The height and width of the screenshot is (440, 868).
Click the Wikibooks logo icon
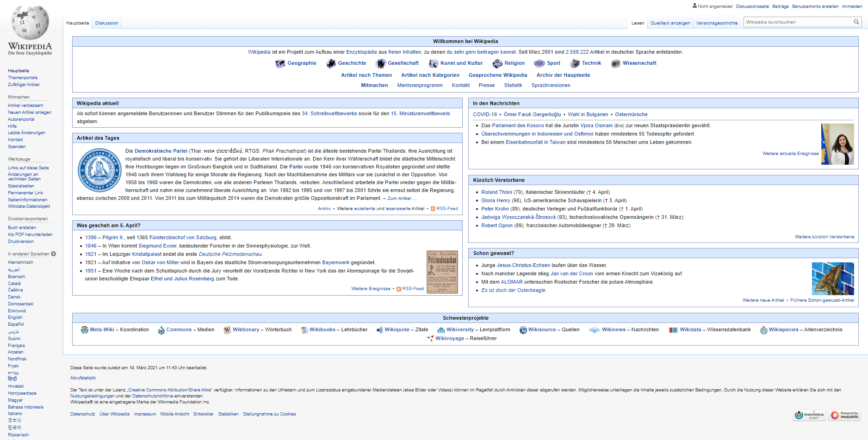tap(304, 330)
